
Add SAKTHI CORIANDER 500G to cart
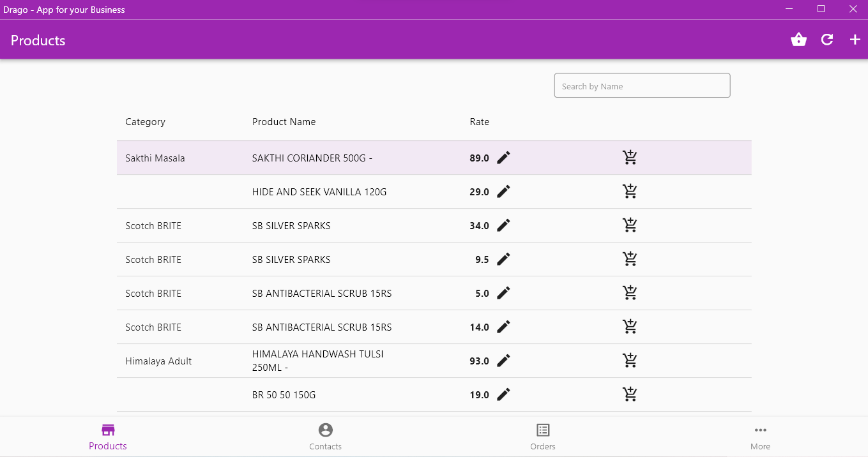pos(630,158)
